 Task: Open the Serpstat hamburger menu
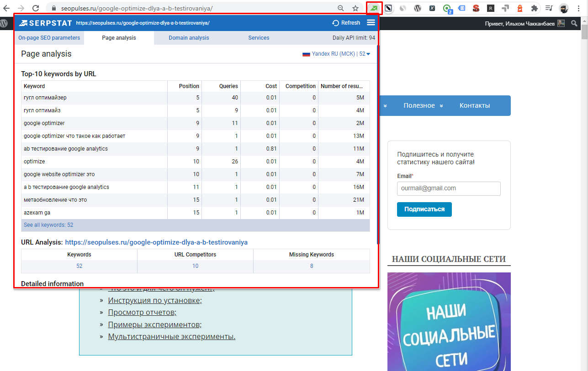click(371, 23)
